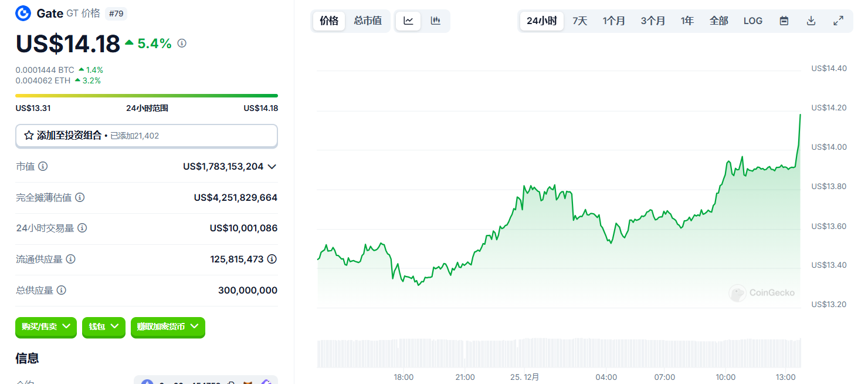Click 添加至投资组合 button
The width and height of the screenshot is (868, 384).
click(x=146, y=136)
